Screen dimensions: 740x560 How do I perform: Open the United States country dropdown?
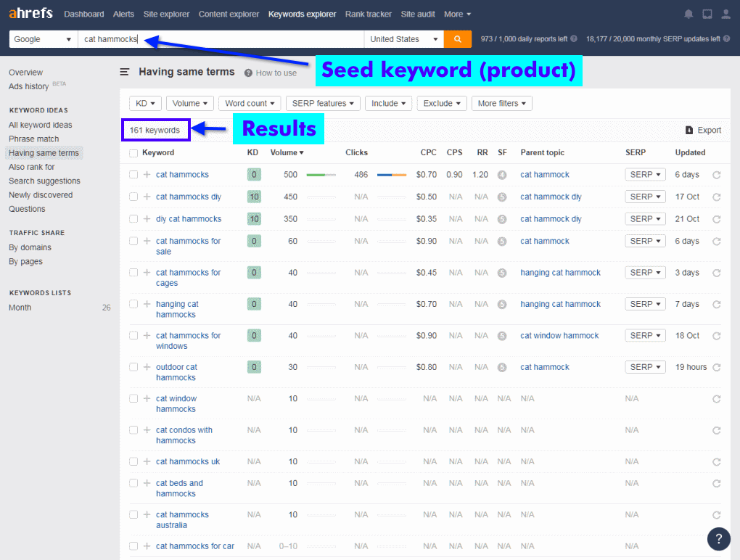pyautogui.click(x=404, y=39)
